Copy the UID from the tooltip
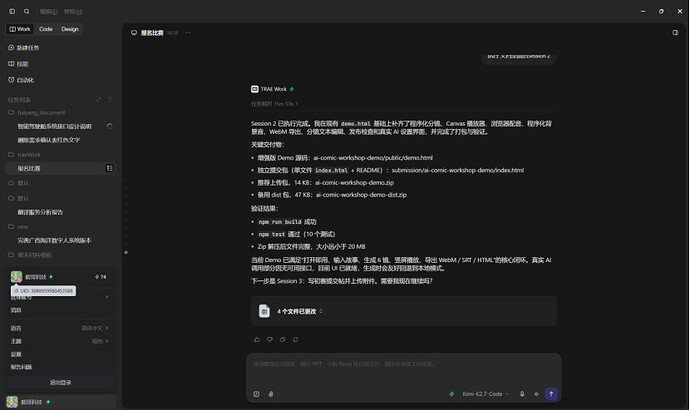 [x=43, y=291]
